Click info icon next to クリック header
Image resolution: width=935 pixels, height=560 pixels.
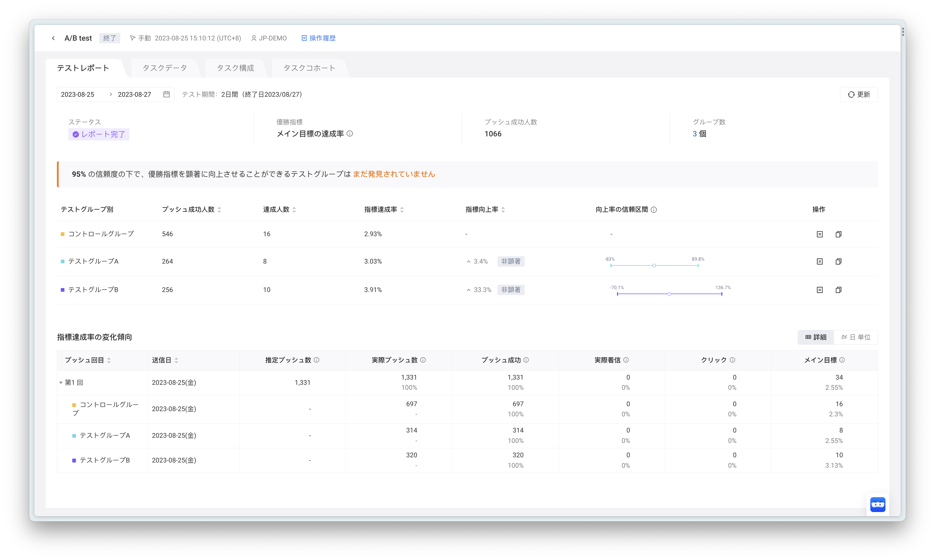tap(732, 360)
